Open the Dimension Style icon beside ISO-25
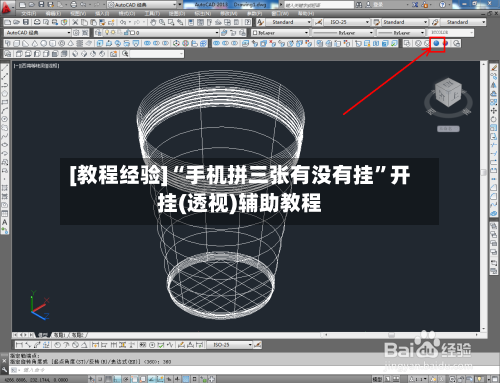The height and width of the screenshot is (383, 500). (x=319, y=22)
